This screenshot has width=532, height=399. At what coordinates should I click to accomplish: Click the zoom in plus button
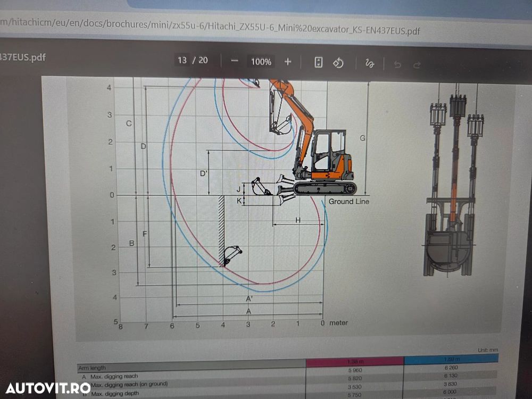point(288,62)
